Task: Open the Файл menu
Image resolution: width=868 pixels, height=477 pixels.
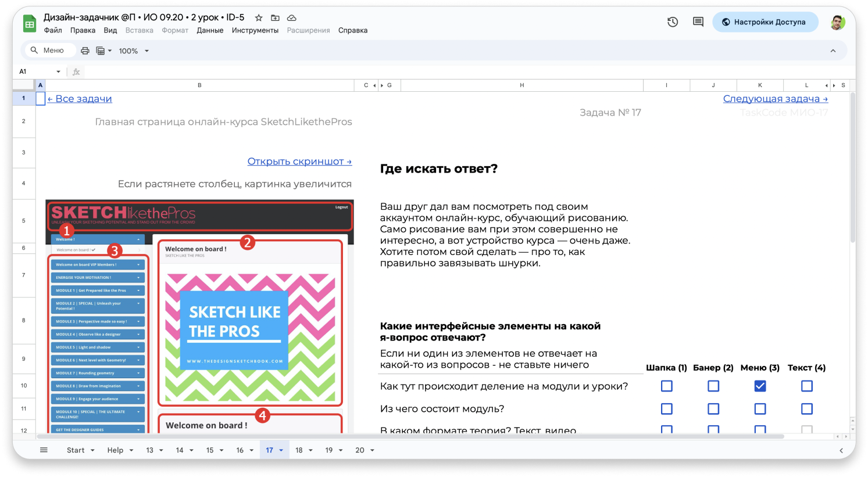Action: click(53, 30)
